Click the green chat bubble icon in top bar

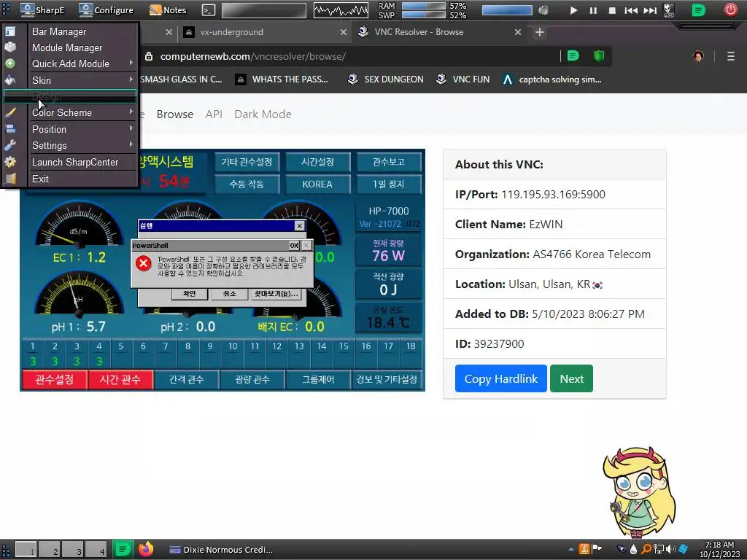point(698,10)
